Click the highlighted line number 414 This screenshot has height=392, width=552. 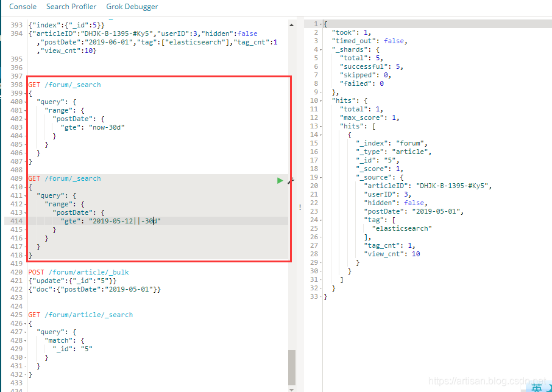point(16,220)
